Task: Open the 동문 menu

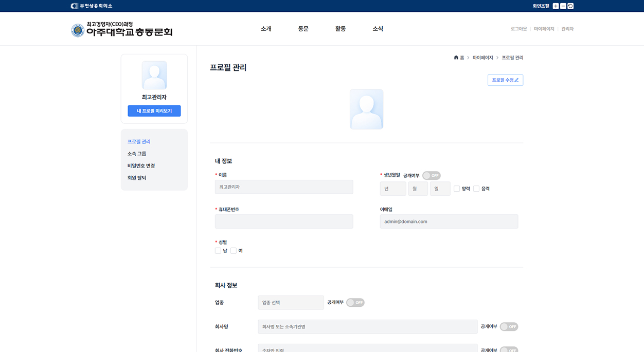Action: coord(303,29)
